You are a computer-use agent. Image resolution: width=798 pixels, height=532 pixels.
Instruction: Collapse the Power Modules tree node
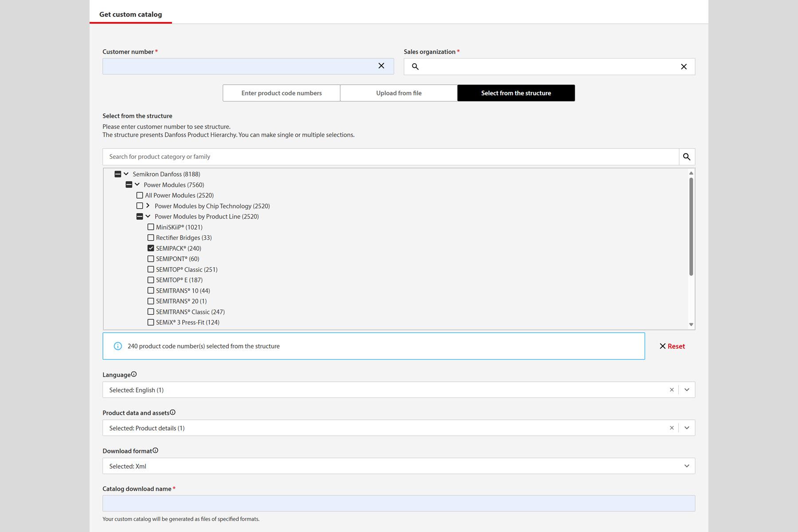[137, 184]
